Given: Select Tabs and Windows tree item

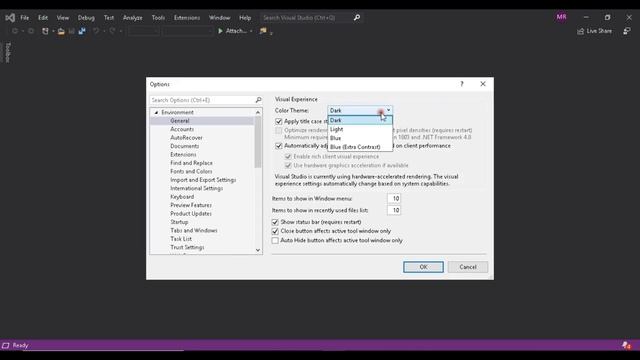Looking at the screenshot, I should (x=194, y=231).
